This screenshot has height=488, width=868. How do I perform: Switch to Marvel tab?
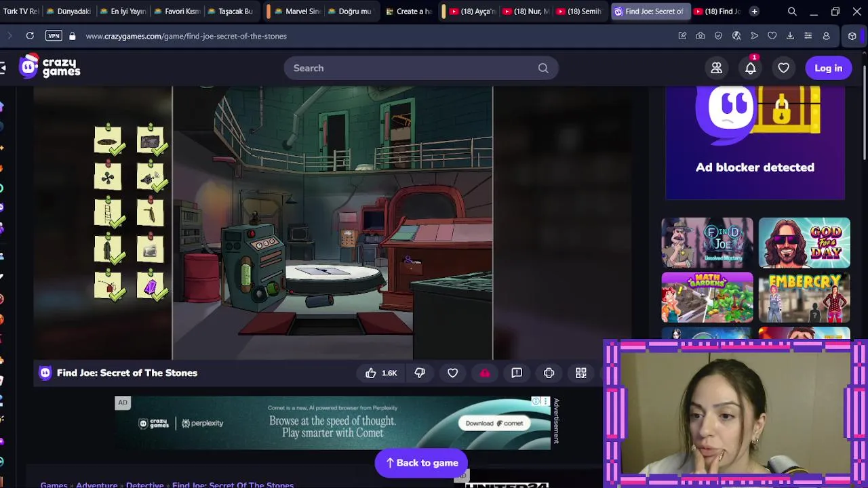tap(297, 12)
